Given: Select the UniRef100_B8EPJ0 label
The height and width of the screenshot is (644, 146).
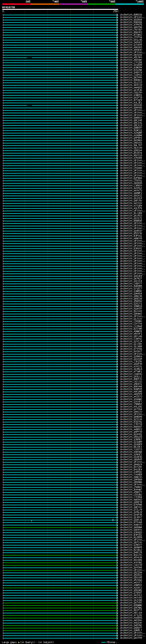Looking at the screenshot, I should (x=131, y=379).
